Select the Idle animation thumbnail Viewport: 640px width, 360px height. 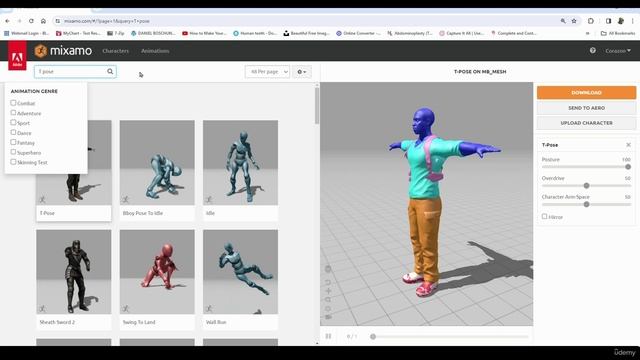(240, 170)
